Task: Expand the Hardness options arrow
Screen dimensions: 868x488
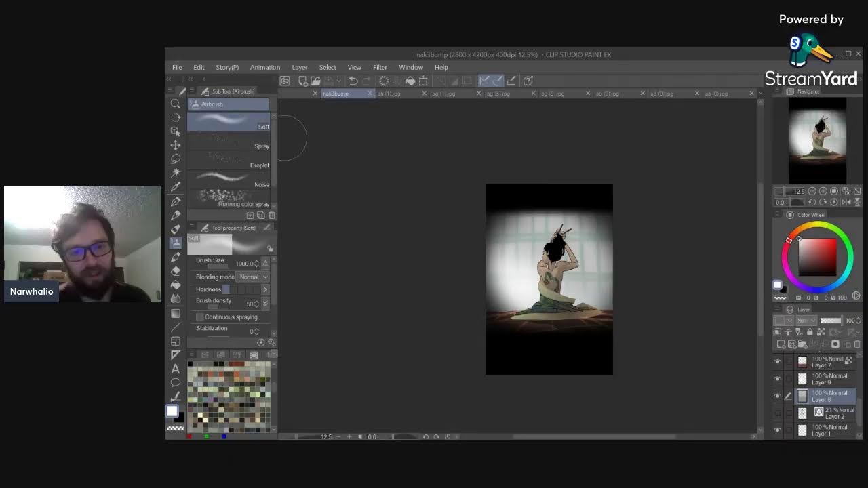Action: tap(264, 289)
